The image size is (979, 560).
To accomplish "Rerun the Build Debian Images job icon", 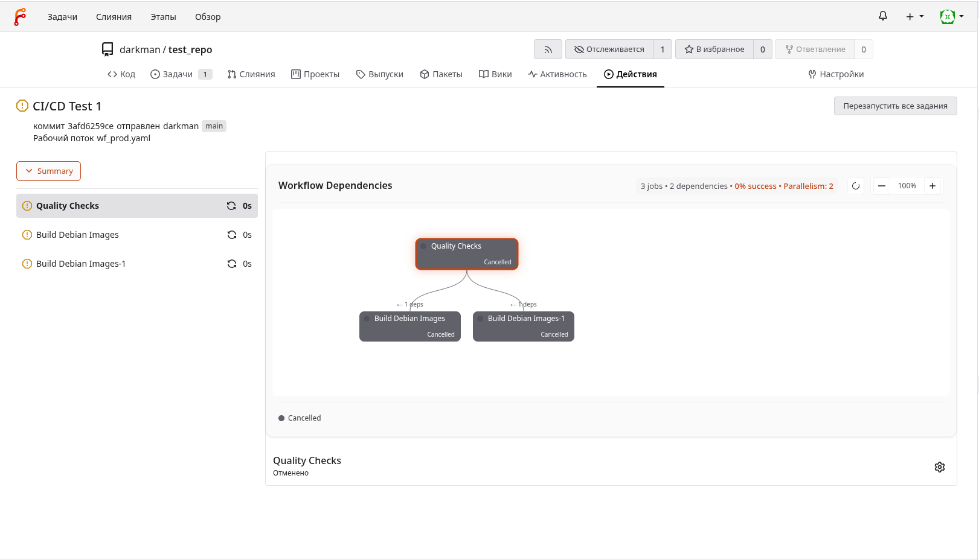I will tap(231, 235).
